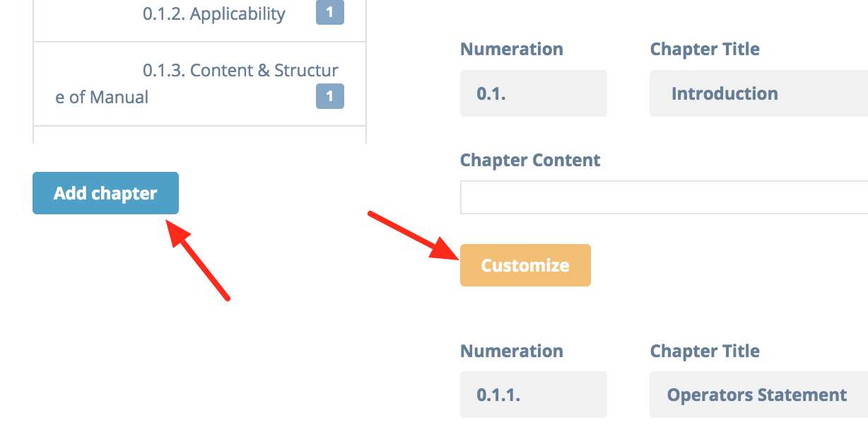Click the Introduction chapter title field
This screenshot has height=430, width=868.
click(x=758, y=93)
